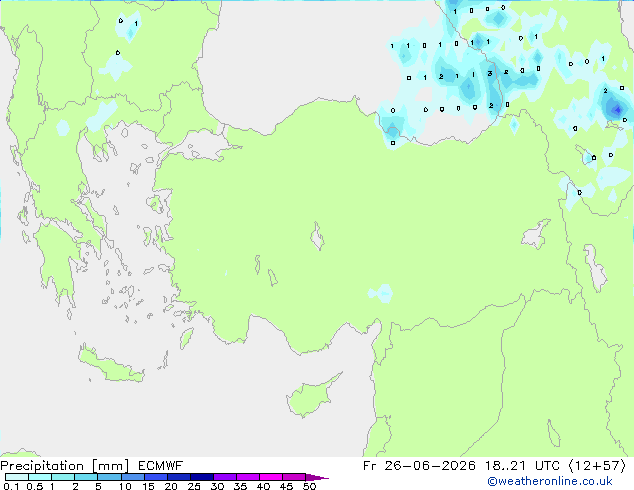Click the 45–50 mm legend swatch
Image resolution: width=634 pixels, height=490 pixels.
click(x=294, y=477)
